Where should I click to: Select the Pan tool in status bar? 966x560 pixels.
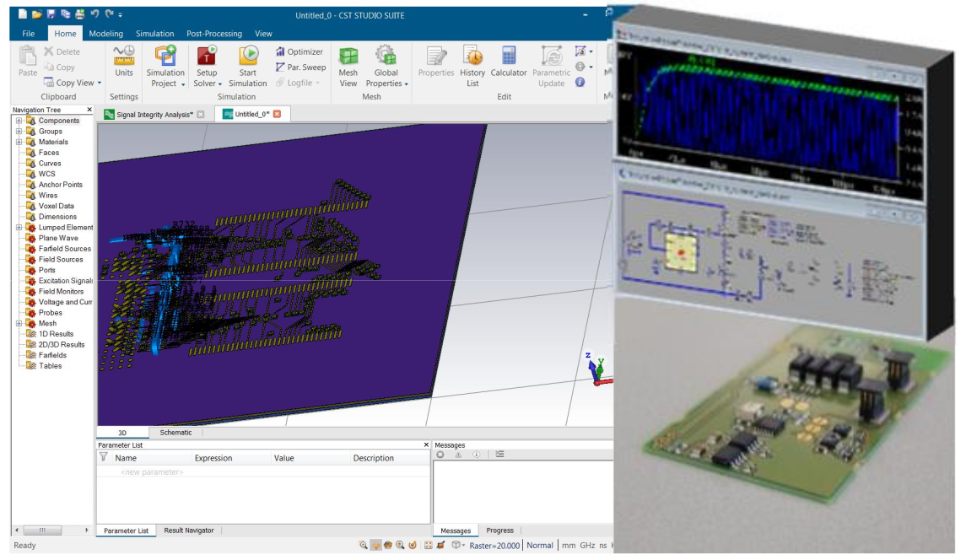[375, 545]
